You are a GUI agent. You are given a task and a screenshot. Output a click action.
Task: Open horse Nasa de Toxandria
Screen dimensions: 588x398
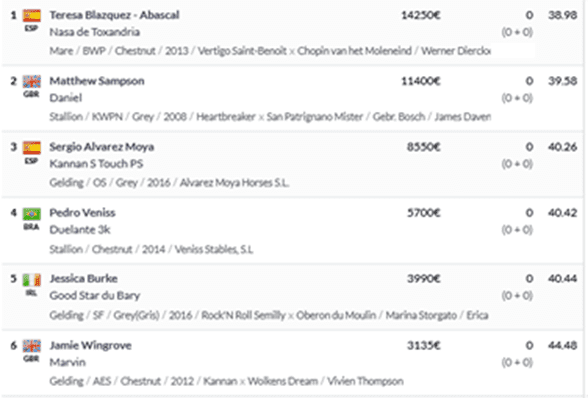pyautogui.click(x=94, y=32)
